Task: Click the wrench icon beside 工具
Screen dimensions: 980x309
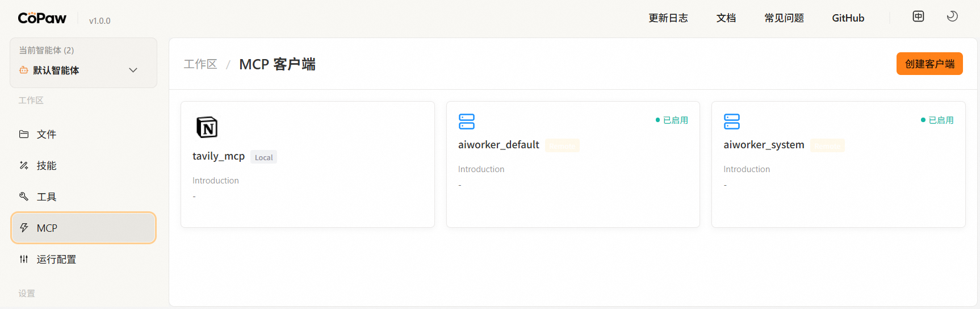Action: (x=24, y=197)
